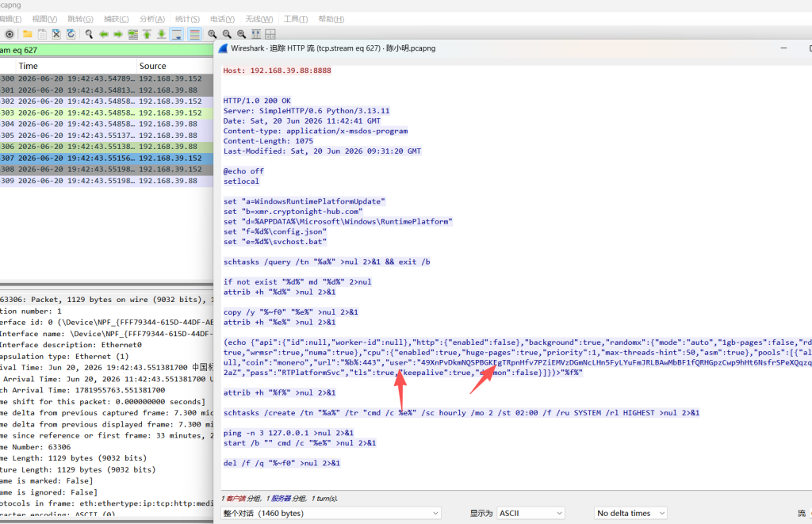Click the 'schtasks /create' command line

pos(462,413)
